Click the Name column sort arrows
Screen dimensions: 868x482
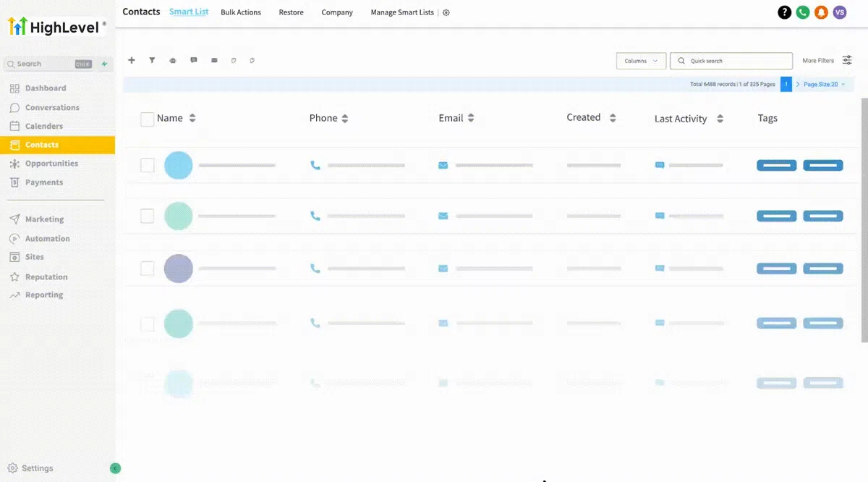(191, 118)
